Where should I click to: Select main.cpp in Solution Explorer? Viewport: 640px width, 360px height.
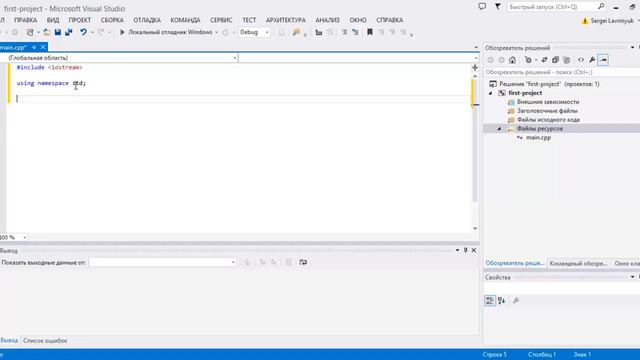tap(538, 138)
